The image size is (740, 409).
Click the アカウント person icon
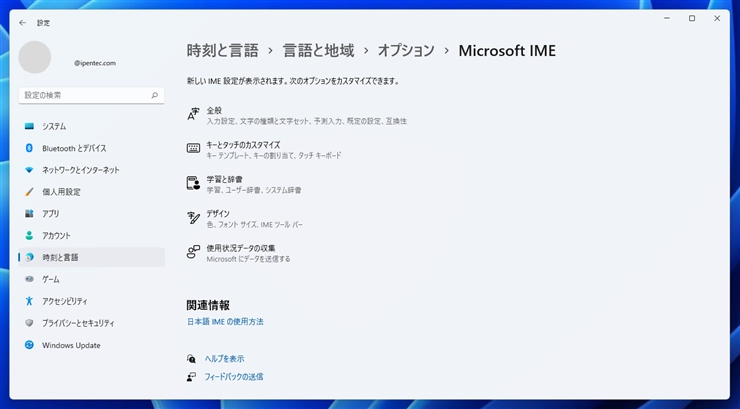pyautogui.click(x=29, y=235)
